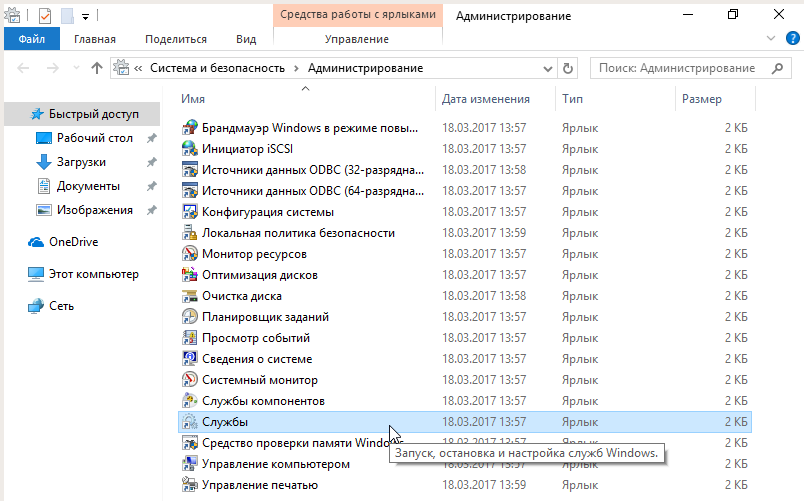Select Средства работы с ярлыками contextual tab
The height and width of the screenshot is (501, 804).
pyautogui.click(x=358, y=15)
